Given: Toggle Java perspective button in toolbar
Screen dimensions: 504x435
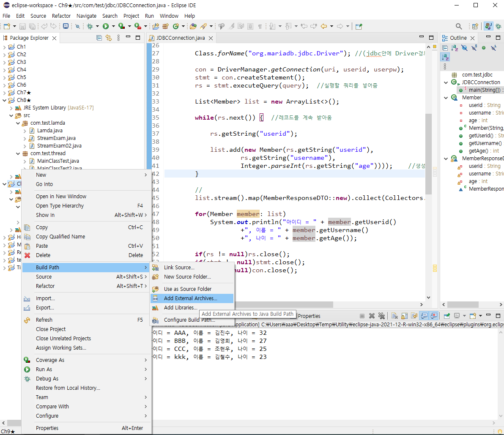Looking at the screenshot, I should coord(489,26).
